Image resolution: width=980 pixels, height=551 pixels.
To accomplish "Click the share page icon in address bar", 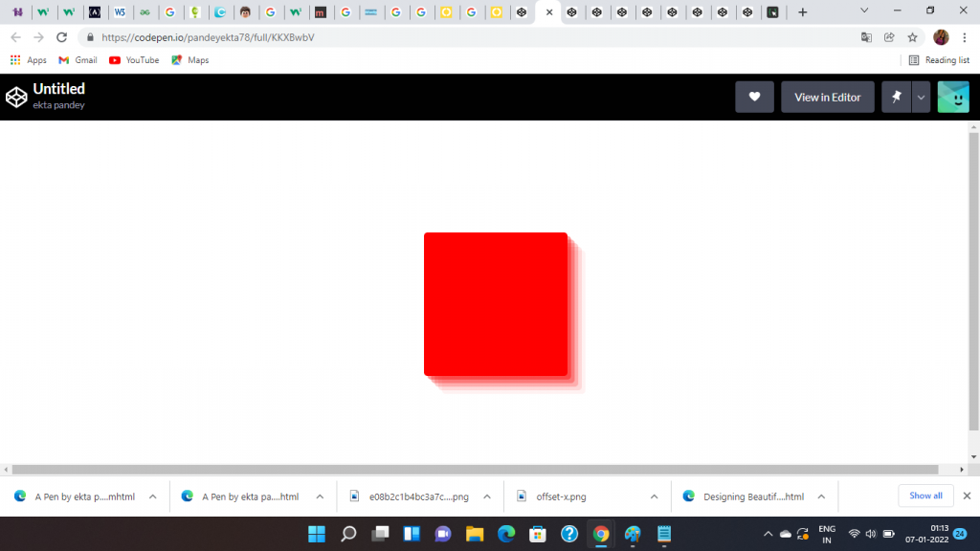I will [x=889, y=37].
